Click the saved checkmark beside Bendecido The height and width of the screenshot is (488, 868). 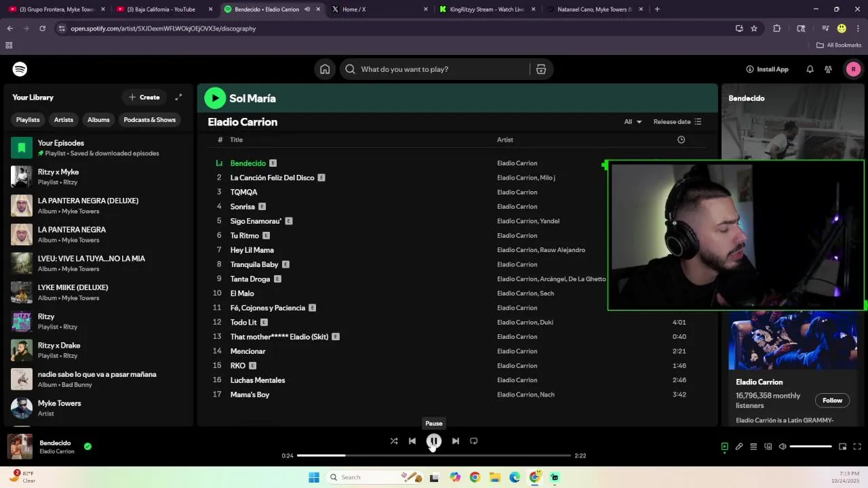pos(87,447)
